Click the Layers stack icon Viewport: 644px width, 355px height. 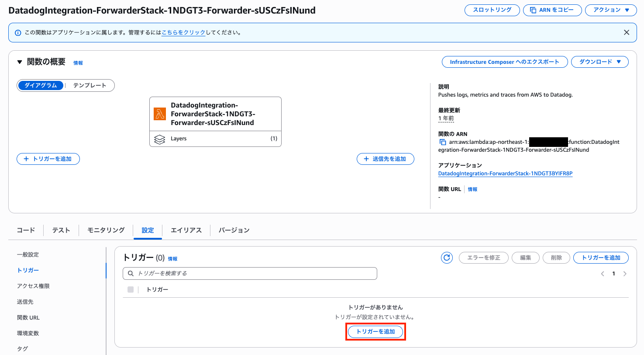(x=160, y=139)
